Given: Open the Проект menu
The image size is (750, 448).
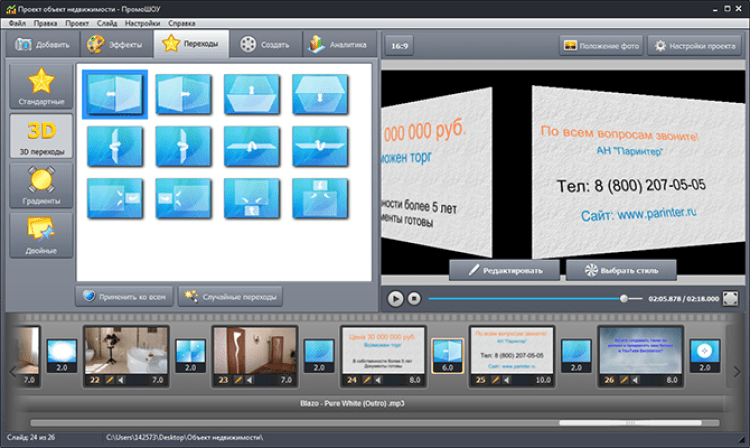Looking at the screenshot, I should pos(77,23).
